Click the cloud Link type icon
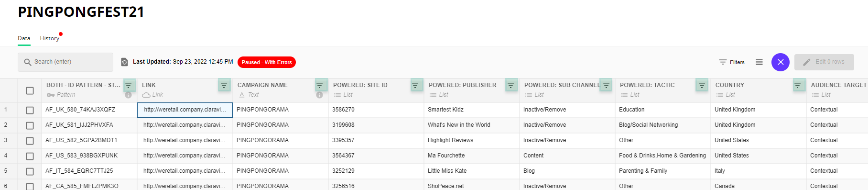The width and height of the screenshot is (868, 190). pos(146,95)
